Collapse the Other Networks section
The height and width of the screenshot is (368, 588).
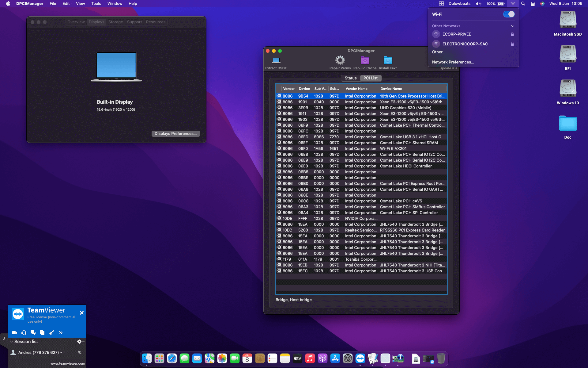512,26
